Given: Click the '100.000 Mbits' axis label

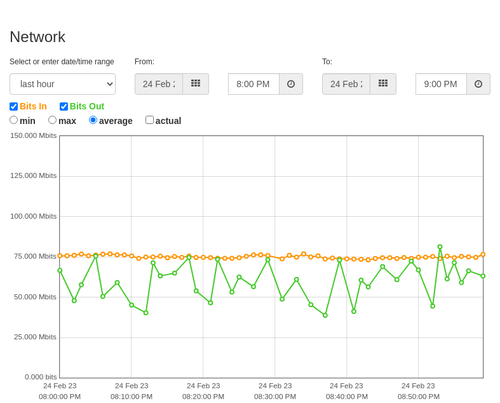Looking at the screenshot, I should click(33, 216).
